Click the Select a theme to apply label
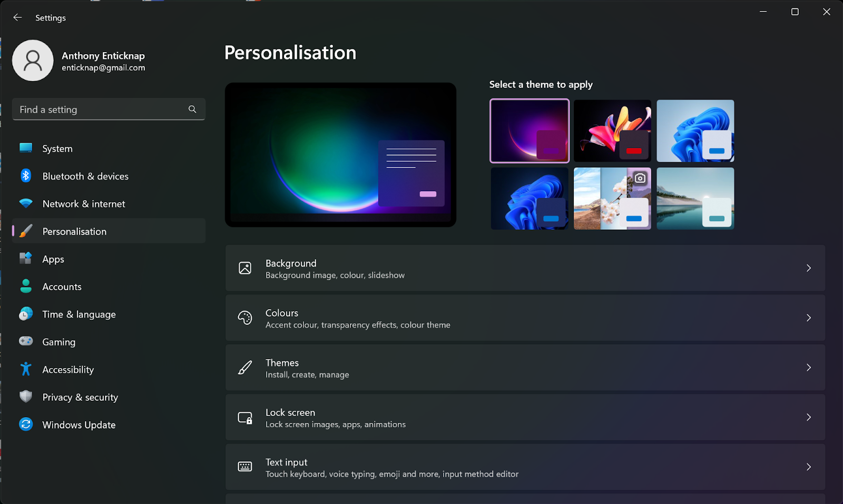The height and width of the screenshot is (504, 843). pyautogui.click(x=541, y=85)
